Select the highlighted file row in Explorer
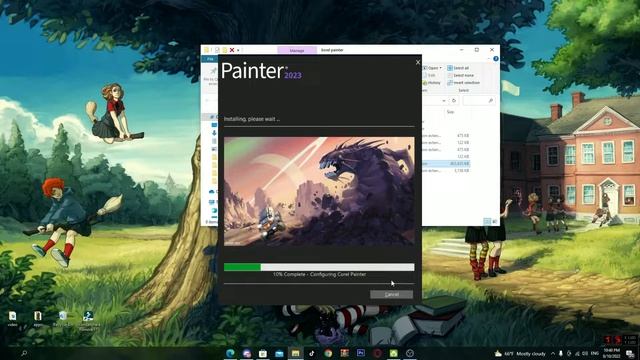 coord(446,163)
